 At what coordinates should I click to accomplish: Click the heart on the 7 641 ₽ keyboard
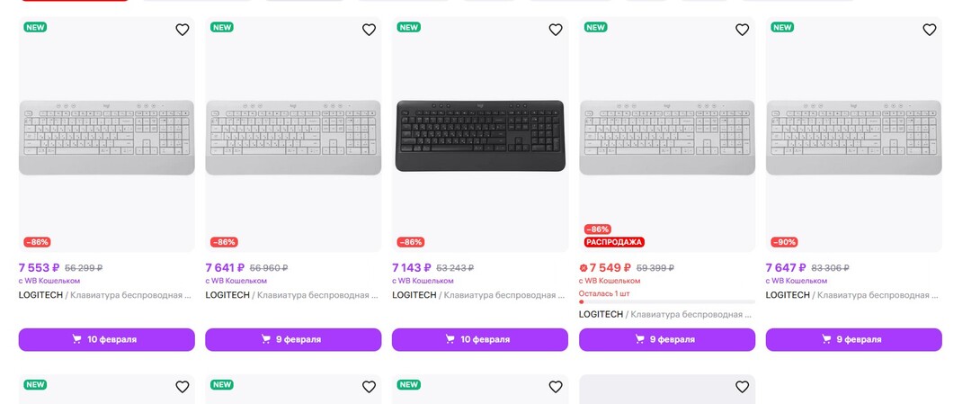[x=369, y=30]
